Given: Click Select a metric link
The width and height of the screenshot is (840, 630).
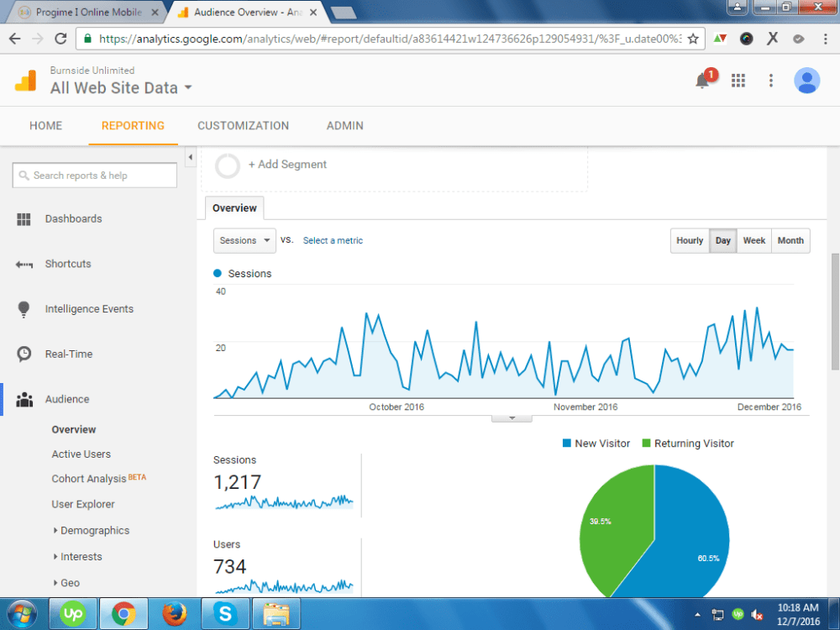Looking at the screenshot, I should (x=333, y=240).
